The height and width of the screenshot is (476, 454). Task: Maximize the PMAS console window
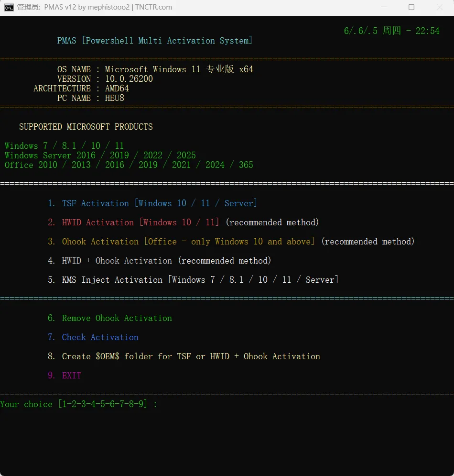411,7
